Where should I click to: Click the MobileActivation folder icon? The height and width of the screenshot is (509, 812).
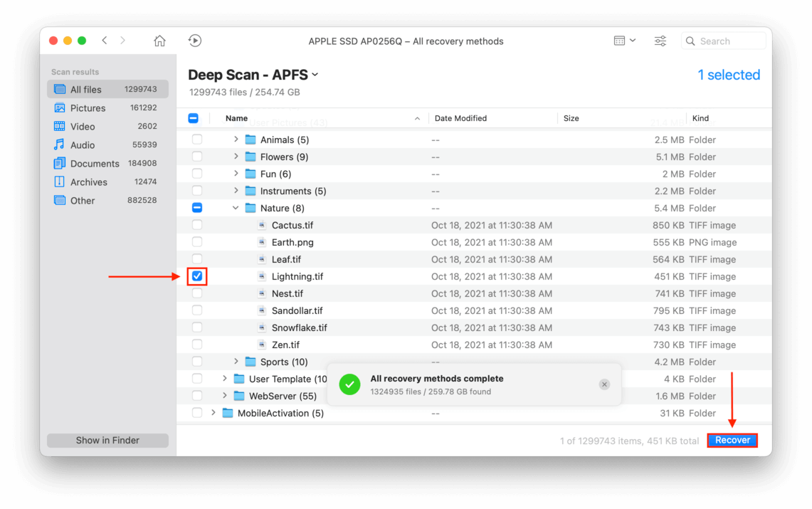coord(228,413)
